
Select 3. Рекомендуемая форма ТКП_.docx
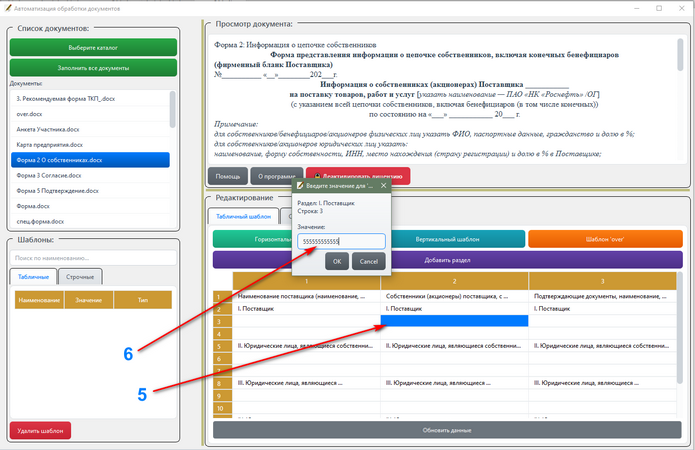pos(90,98)
